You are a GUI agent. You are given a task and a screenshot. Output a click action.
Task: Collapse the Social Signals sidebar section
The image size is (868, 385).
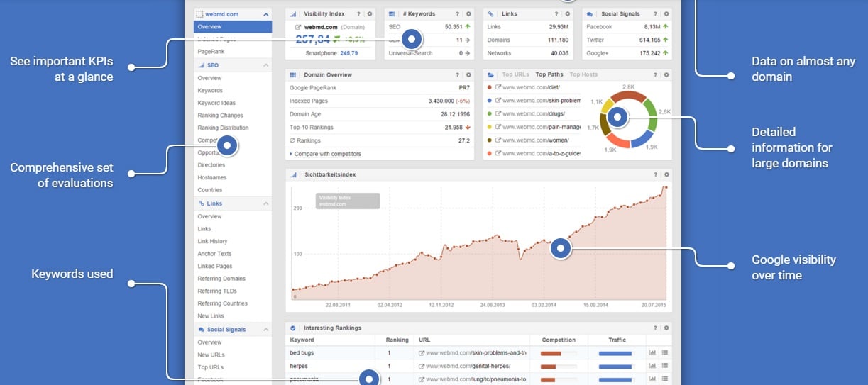[x=266, y=330]
